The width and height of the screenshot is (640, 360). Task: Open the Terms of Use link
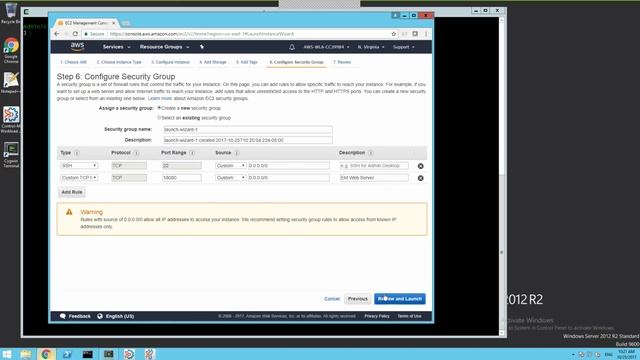pyautogui.click(x=409, y=316)
